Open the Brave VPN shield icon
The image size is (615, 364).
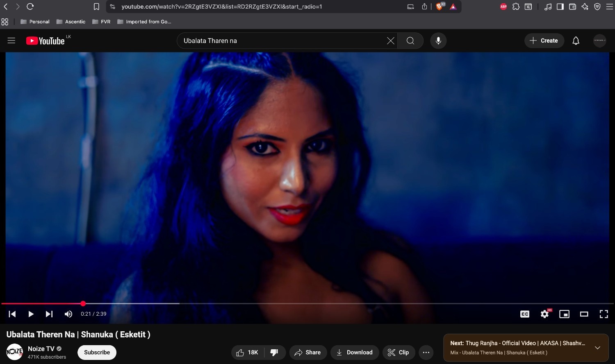pos(597,7)
